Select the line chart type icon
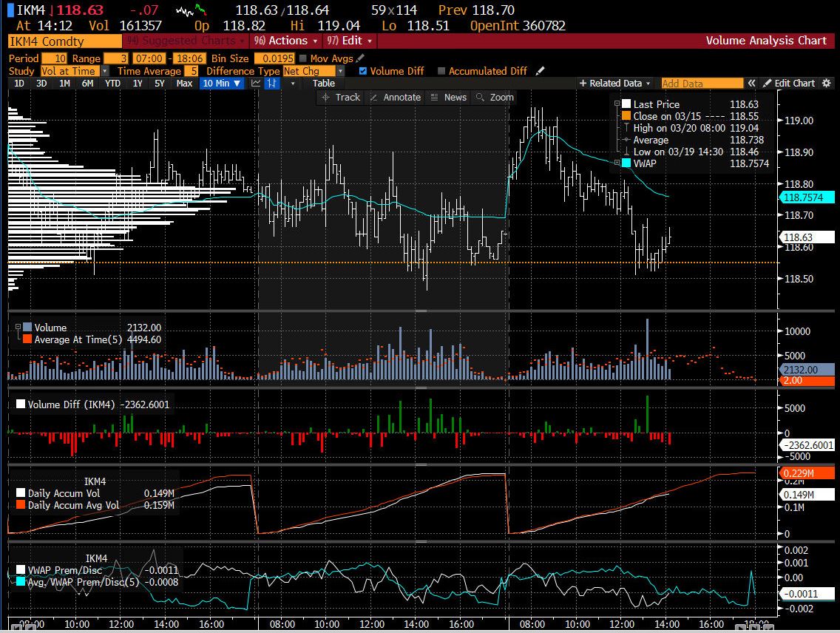Image resolution: width=840 pixels, height=633 pixels. pyautogui.click(x=256, y=84)
